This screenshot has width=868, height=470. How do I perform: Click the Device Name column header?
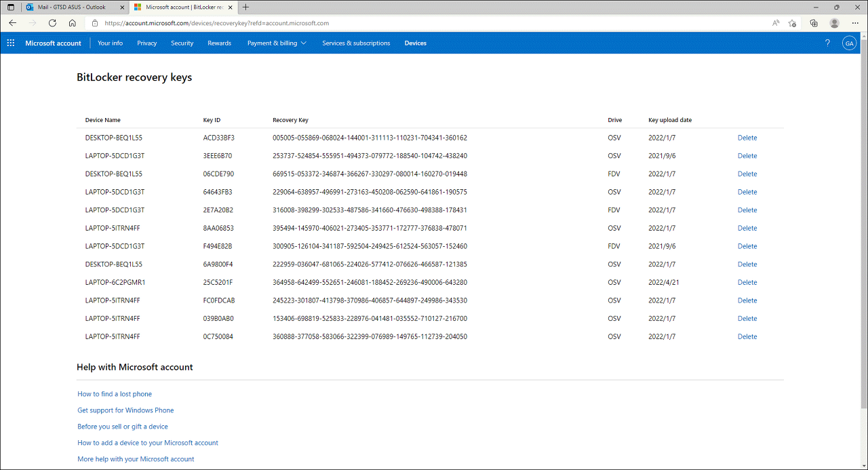click(103, 120)
